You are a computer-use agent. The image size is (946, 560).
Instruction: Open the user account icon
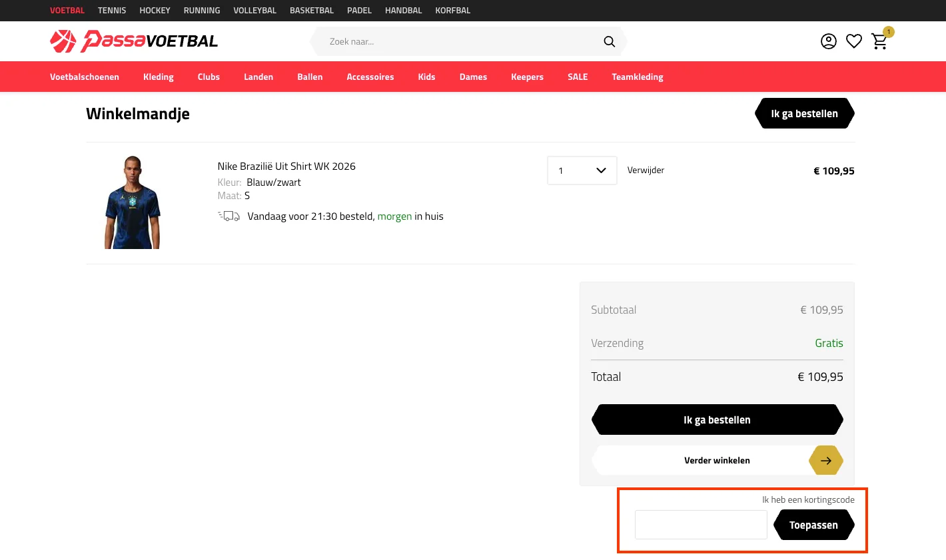(828, 41)
